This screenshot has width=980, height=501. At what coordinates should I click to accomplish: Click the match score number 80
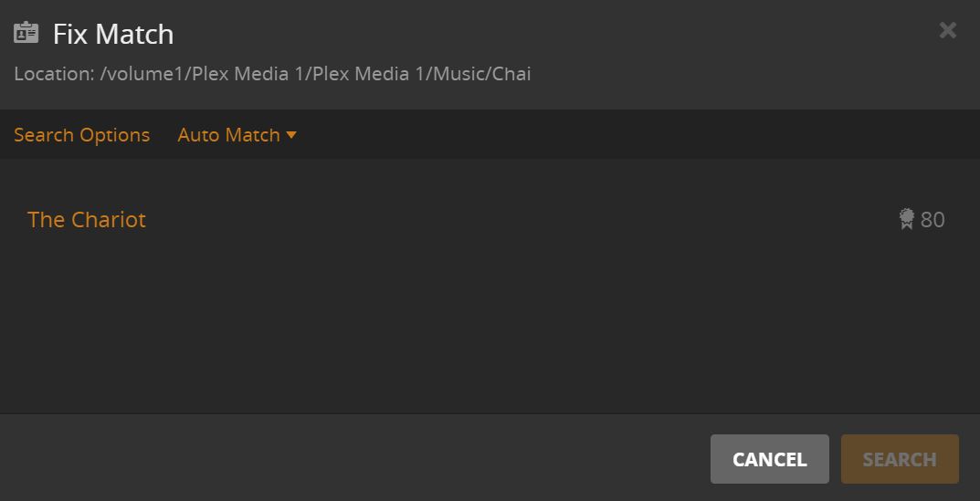[x=933, y=220]
